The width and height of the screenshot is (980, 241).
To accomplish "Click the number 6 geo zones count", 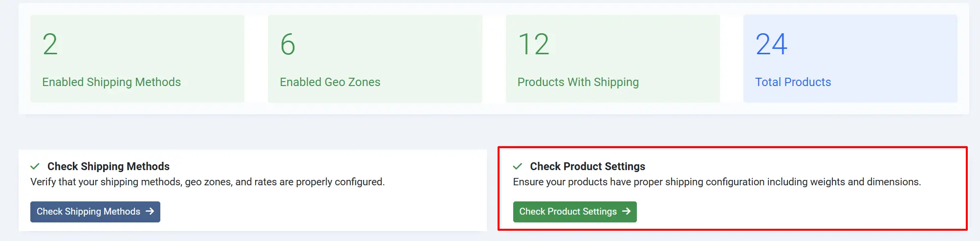I will click(288, 44).
